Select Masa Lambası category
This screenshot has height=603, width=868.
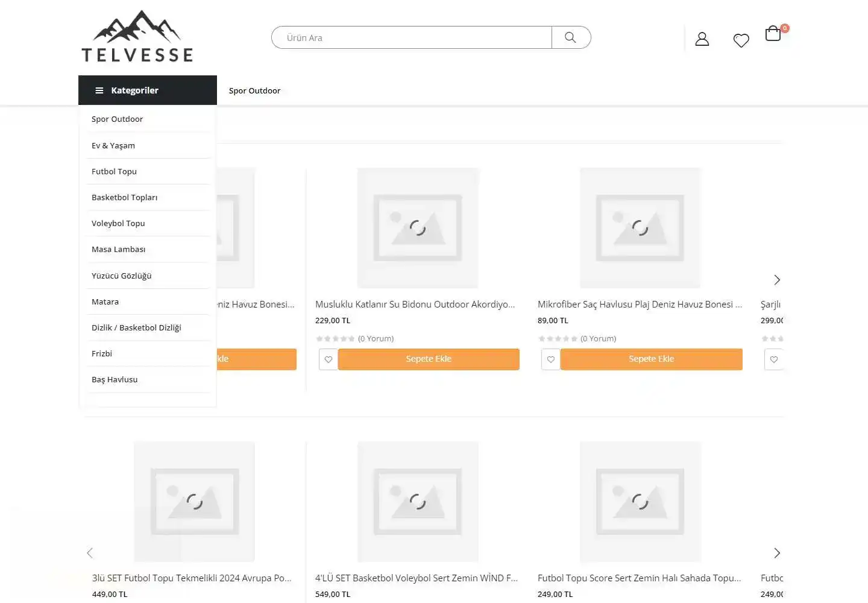click(148, 249)
